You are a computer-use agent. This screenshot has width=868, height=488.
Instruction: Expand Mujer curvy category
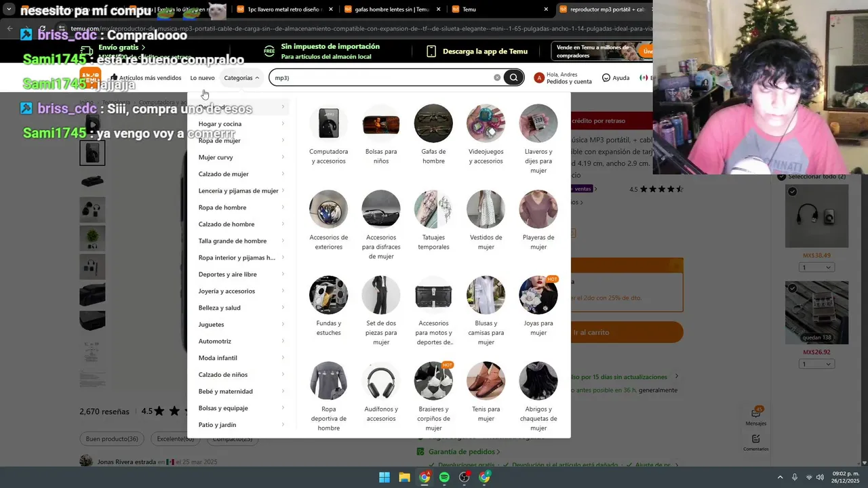coord(241,157)
